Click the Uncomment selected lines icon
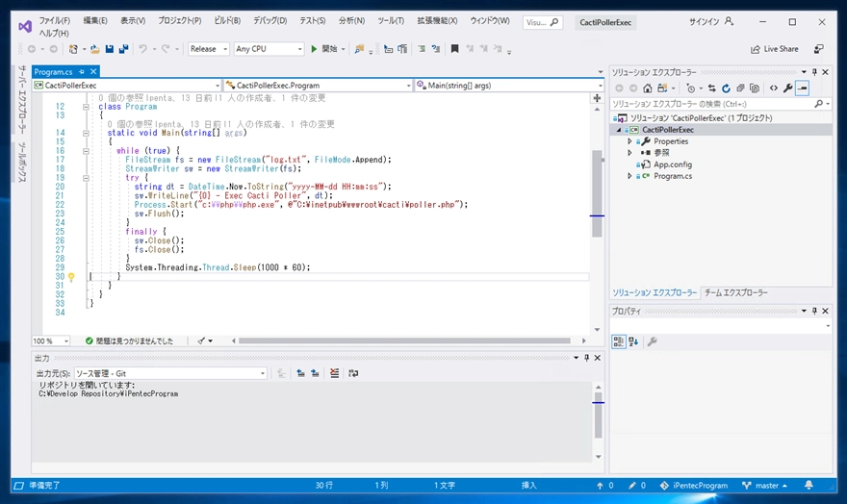 click(x=435, y=49)
